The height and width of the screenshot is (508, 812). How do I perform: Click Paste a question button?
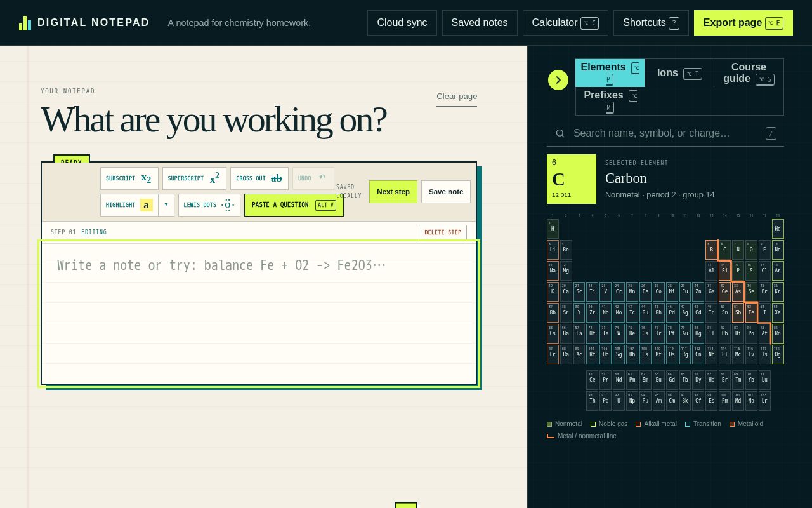click(294, 205)
